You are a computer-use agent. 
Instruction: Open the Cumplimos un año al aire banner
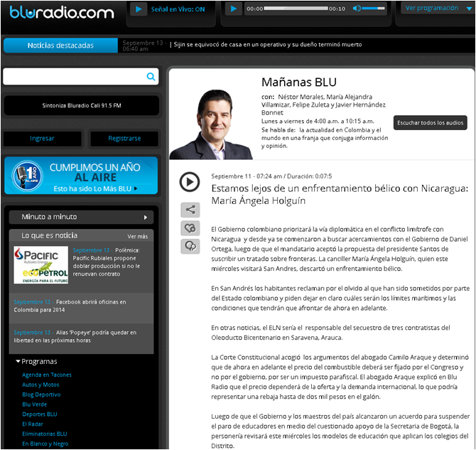pyautogui.click(x=81, y=176)
